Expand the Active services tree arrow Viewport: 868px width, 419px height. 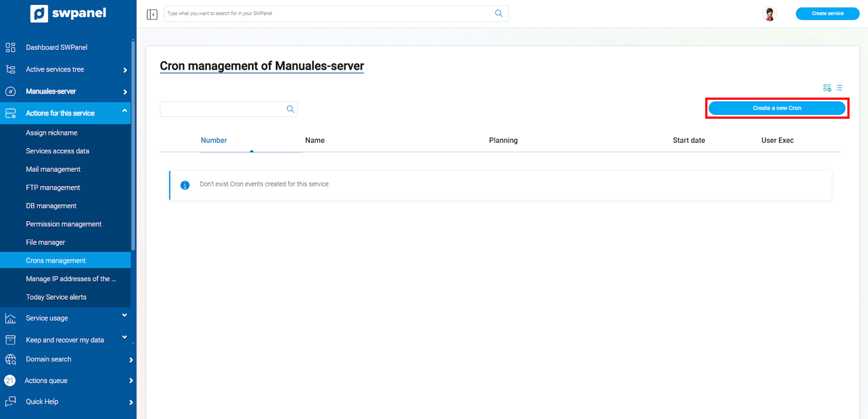125,70
